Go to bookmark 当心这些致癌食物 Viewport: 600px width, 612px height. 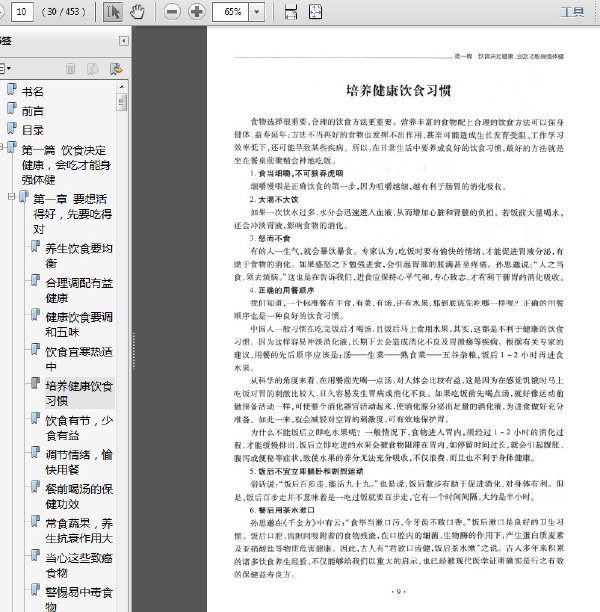(79, 565)
